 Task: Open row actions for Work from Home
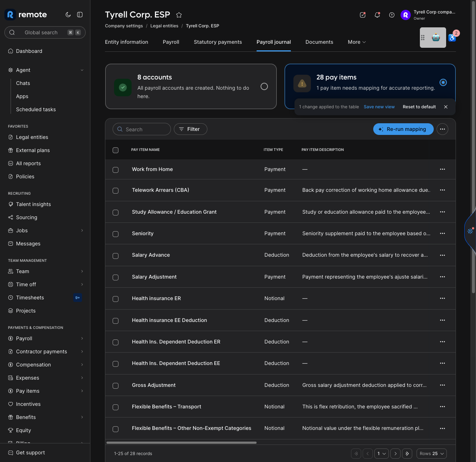click(x=442, y=169)
